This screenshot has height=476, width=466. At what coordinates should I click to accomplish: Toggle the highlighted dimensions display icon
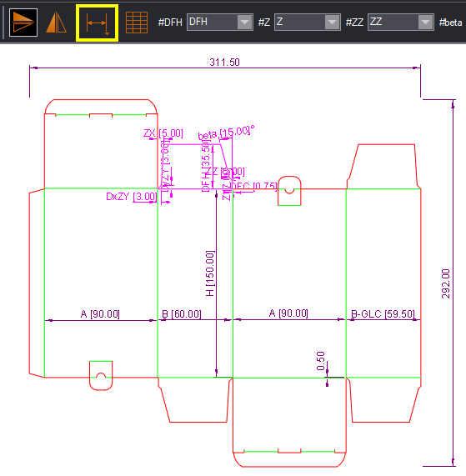point(97,23)
